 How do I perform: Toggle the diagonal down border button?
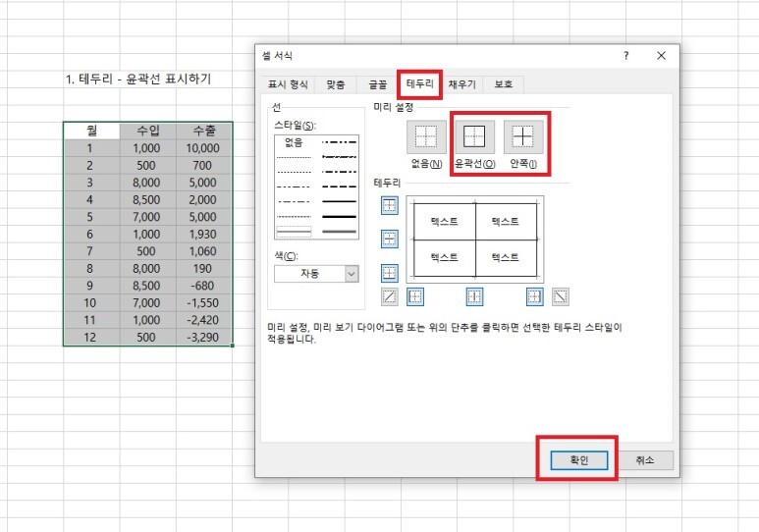[561, 296]
